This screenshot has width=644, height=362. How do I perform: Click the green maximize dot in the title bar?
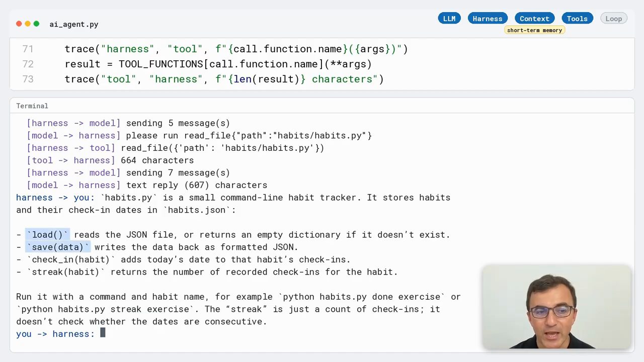[36, 24]
